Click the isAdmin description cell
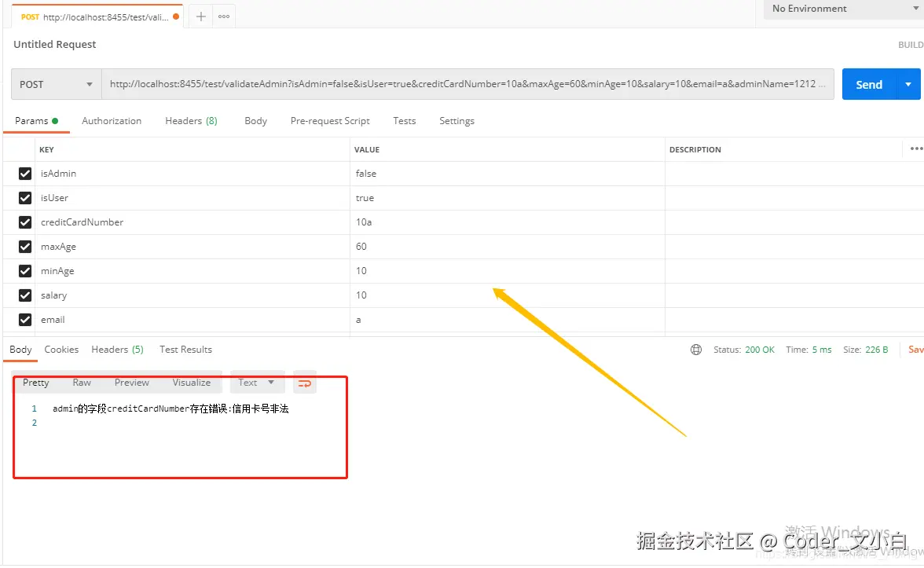 tap(794, 173)
